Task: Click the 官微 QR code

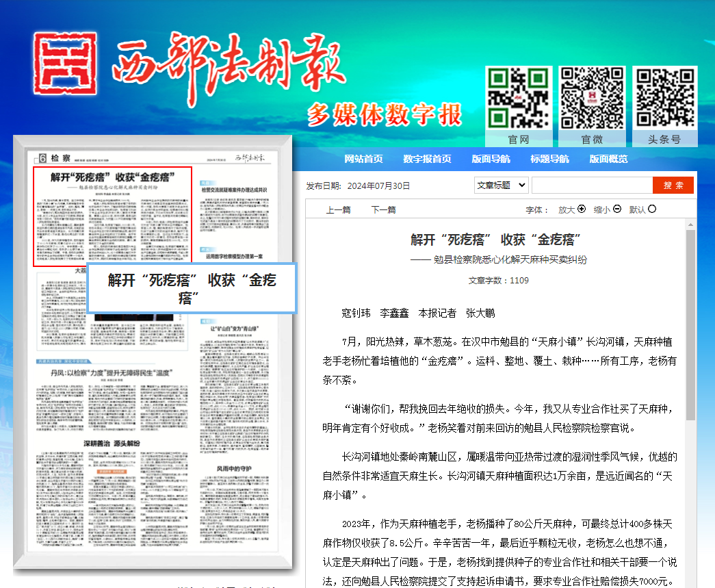Action: [592, 98]
